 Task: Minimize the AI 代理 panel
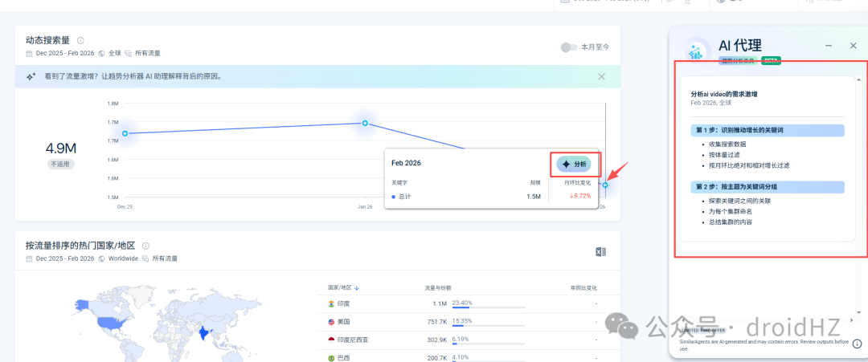pyautogui.click(x=829, y=46)
